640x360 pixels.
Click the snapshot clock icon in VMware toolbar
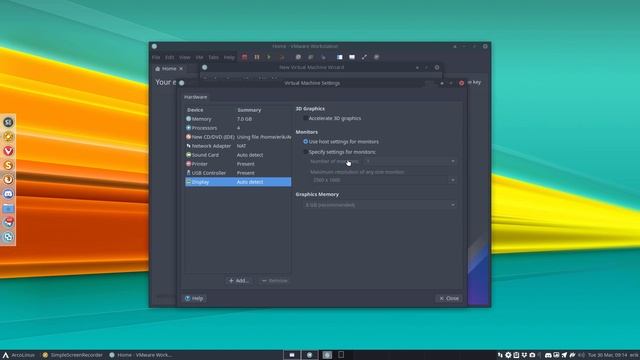298,57
